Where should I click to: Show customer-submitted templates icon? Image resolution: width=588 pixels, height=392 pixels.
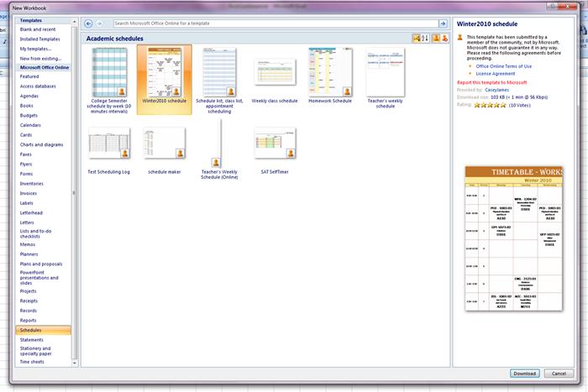(x=435, y=39)
